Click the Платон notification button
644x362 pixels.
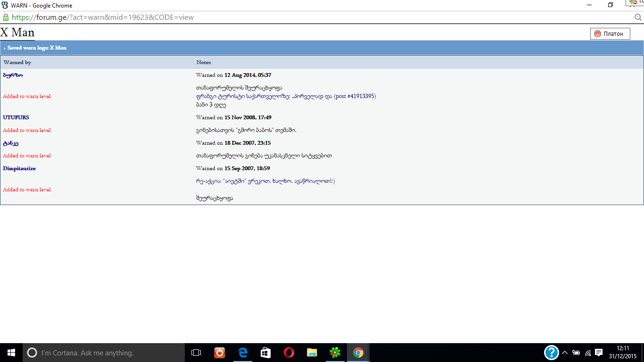[610, 33]
